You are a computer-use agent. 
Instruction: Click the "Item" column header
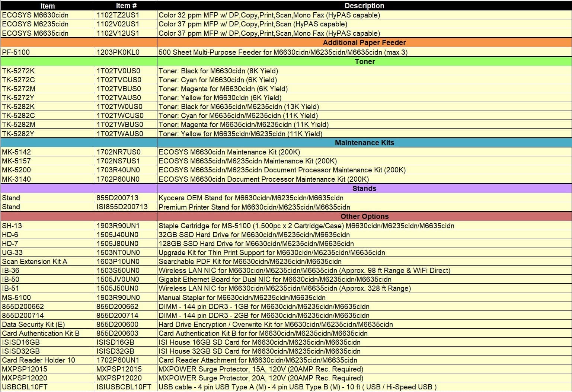(x=47, y=6)
